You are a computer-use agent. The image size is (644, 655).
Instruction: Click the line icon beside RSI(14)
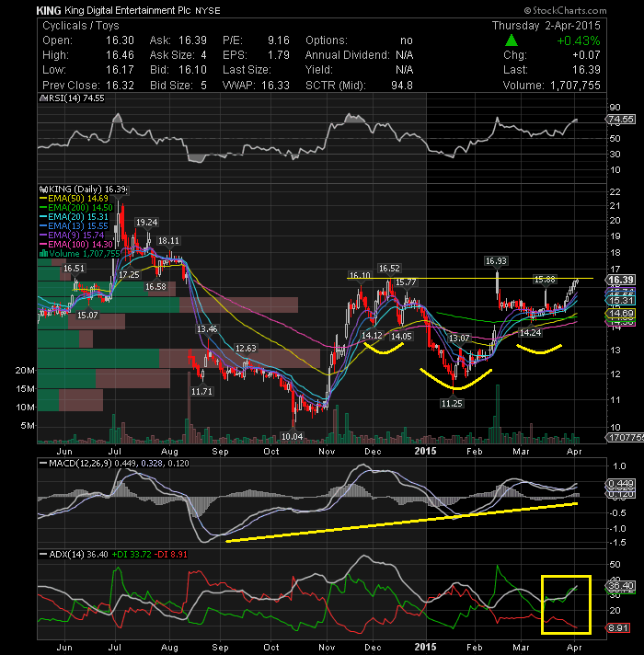(43, 98)
